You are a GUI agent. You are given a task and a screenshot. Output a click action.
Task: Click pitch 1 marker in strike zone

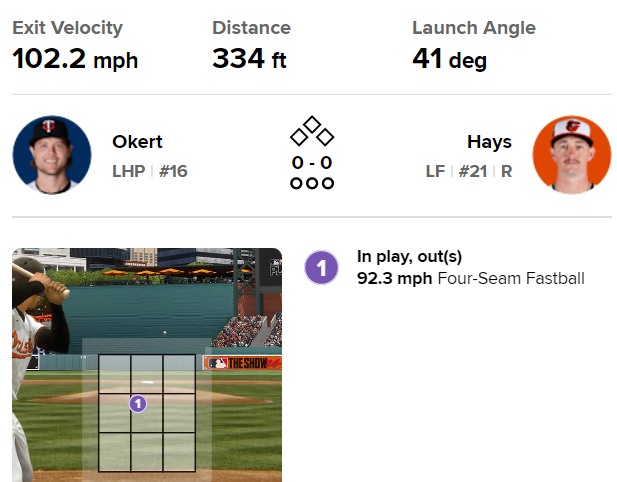[138, 403]
